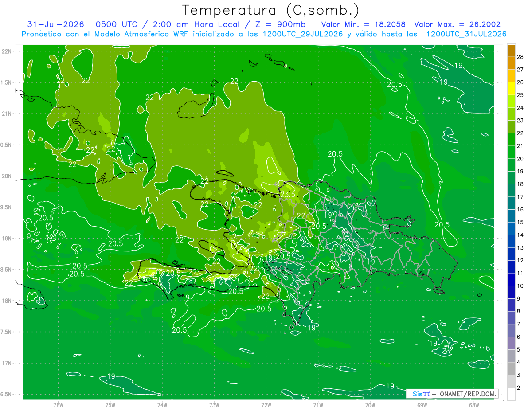Click the "69W" longitude axis label
The image size is (532, 411).
(422, 405)
